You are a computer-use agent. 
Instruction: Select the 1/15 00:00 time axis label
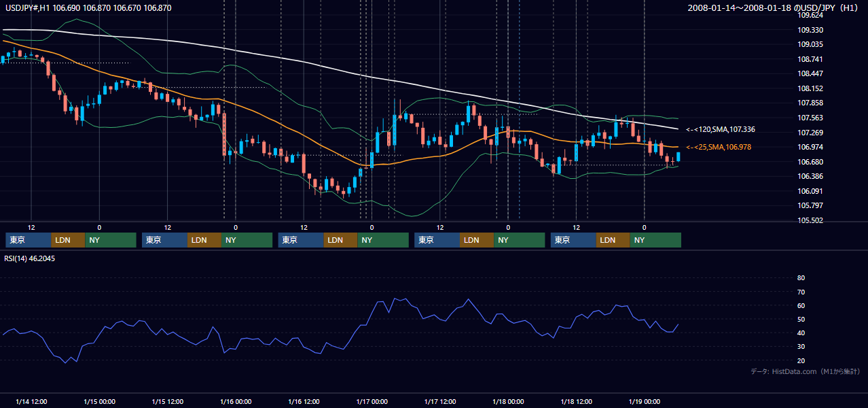coord(99,401)
